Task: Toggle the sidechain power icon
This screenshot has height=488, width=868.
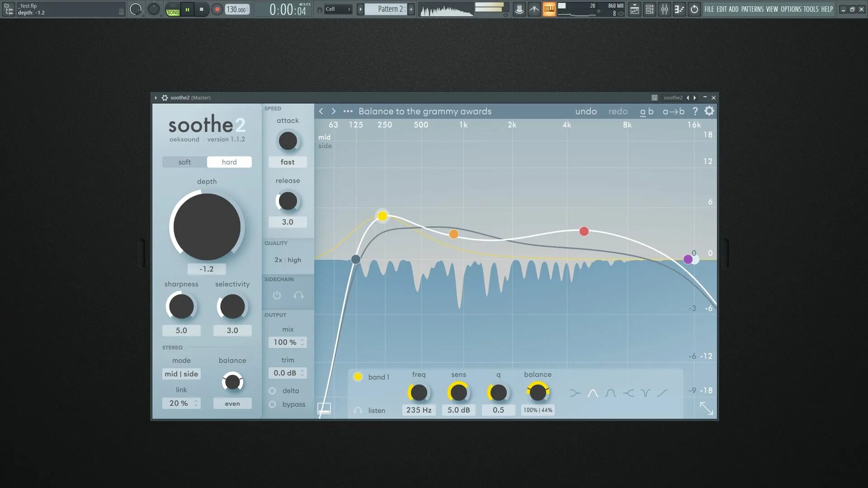Action: pyautogui.click(x=277, y=295)
